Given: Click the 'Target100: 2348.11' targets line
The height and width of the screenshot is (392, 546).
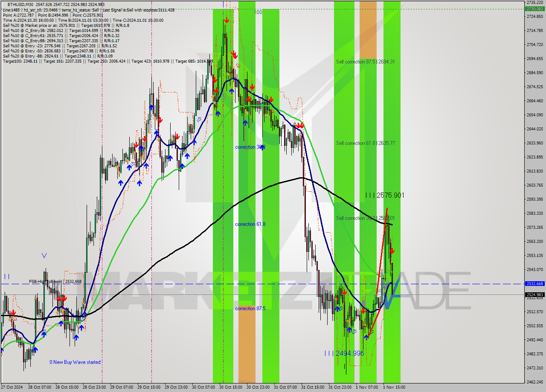Looking at the screenshot, I should coord(108,61).
